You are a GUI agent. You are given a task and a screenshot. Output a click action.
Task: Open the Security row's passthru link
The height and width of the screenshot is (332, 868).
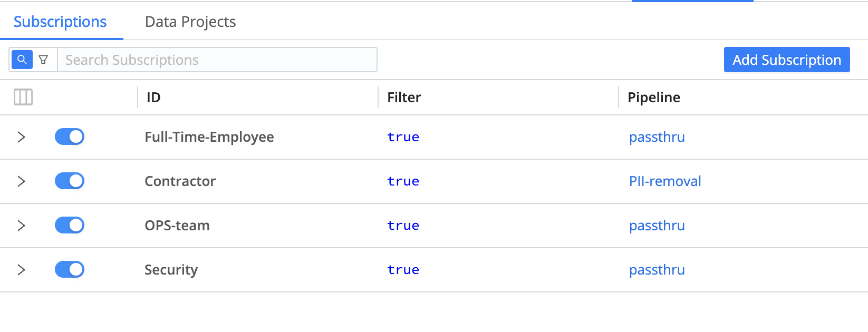click(x=657, y=270)
